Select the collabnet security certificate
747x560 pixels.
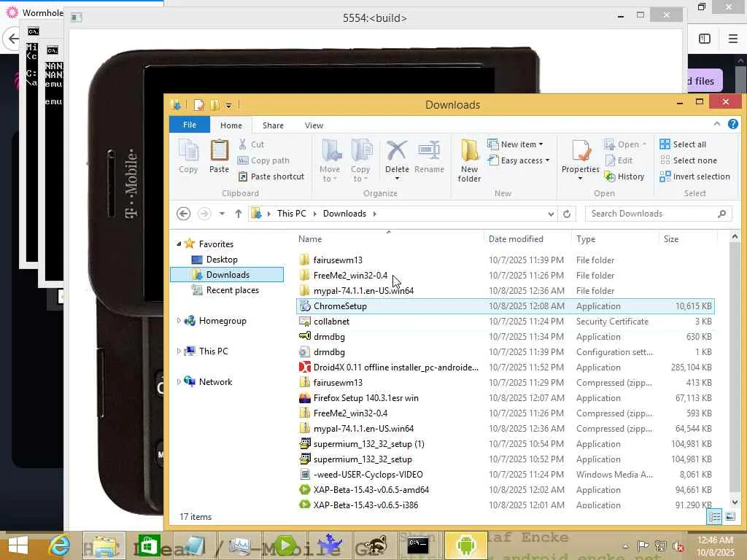click(505, 322)
